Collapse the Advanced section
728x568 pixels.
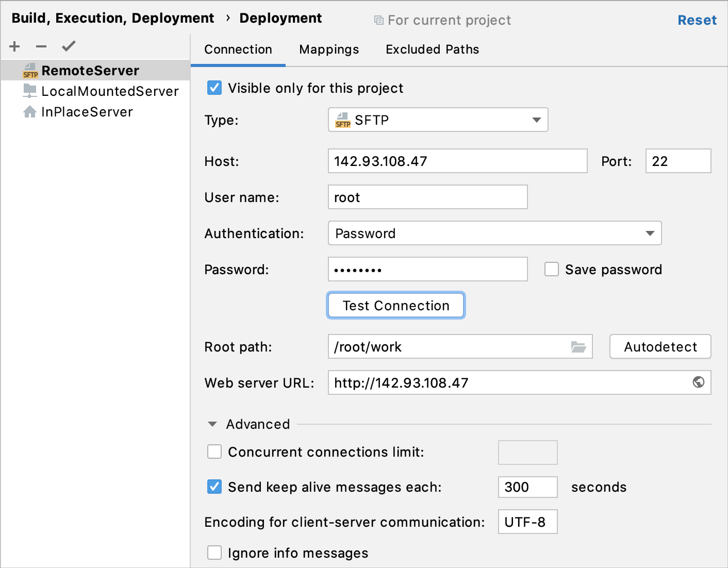pos(212,424)
